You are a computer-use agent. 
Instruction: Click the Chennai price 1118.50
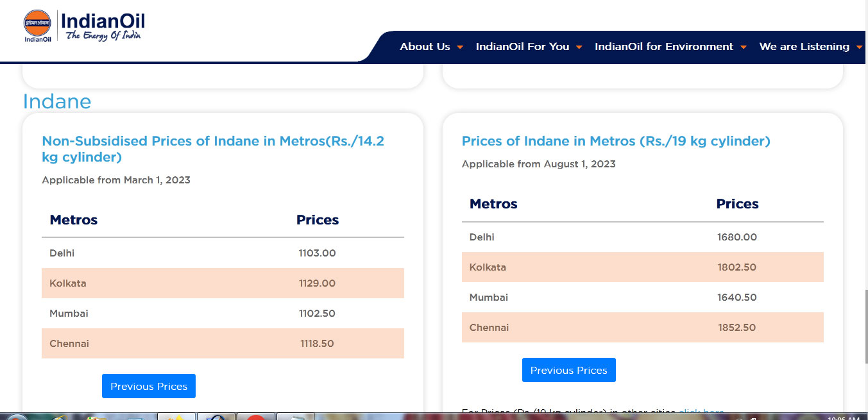click(317, 343)
